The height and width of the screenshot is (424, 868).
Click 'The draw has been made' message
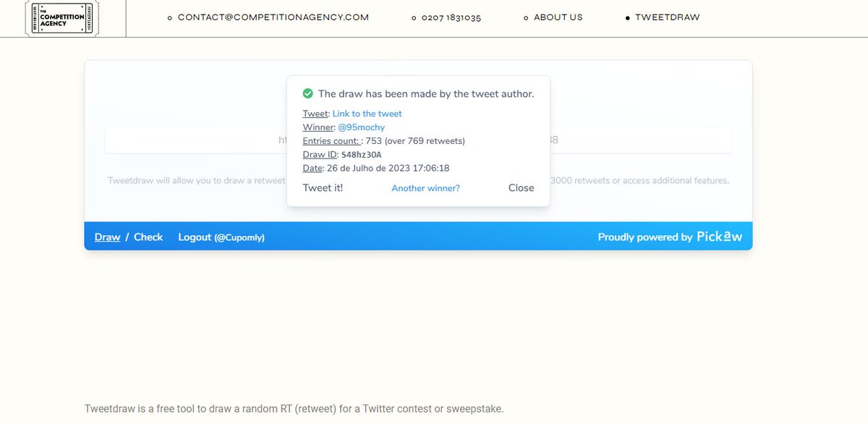click(x=426, y=93)
